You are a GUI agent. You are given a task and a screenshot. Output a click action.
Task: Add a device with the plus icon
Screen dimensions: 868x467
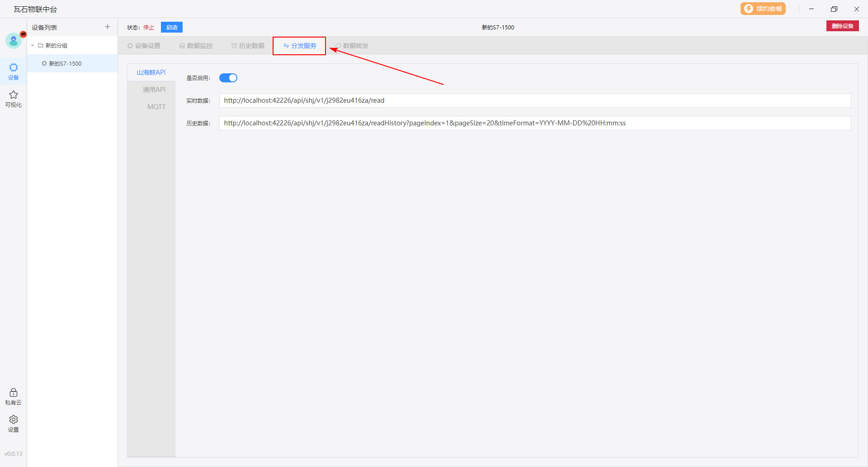[x=108, y=27]
